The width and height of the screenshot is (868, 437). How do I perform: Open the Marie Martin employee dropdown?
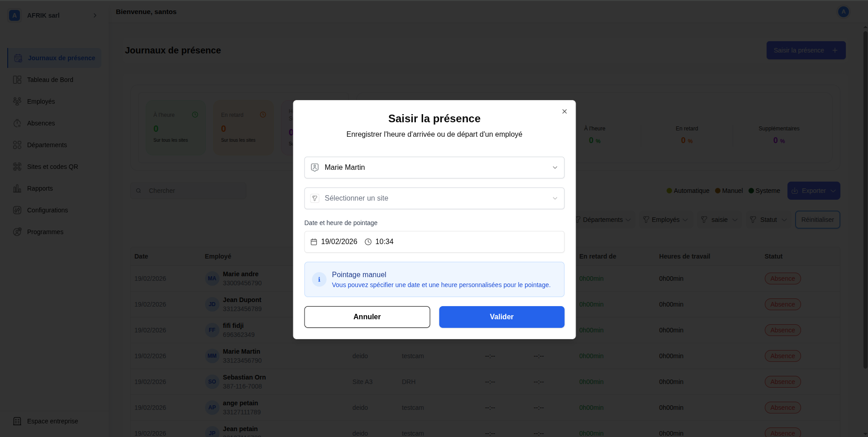[434, 168]
